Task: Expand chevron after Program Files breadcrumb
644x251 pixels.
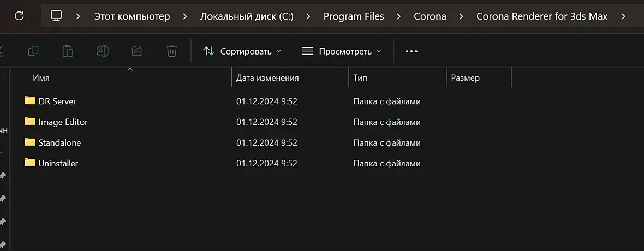Action: (x=401, y=16)
